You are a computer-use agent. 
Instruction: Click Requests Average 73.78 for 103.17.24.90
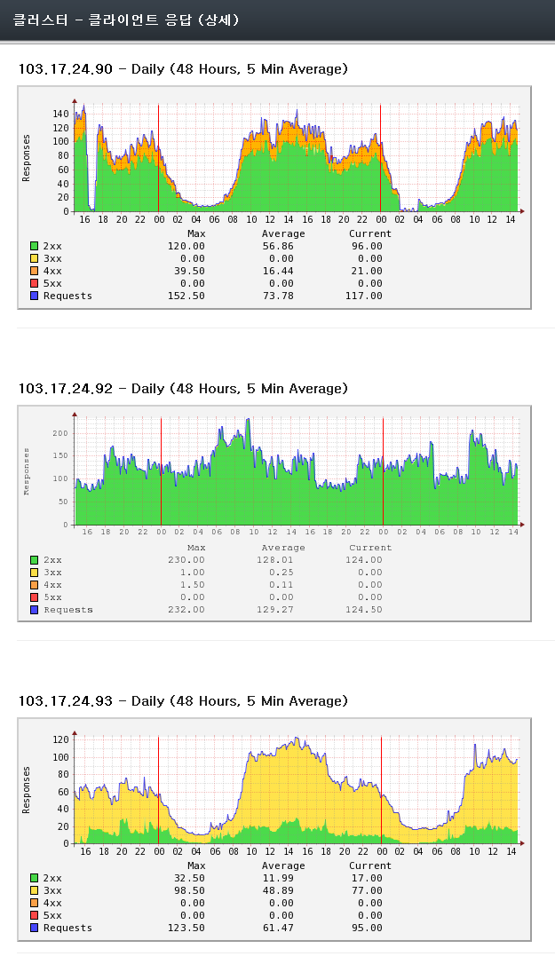(x=278, y=296)
